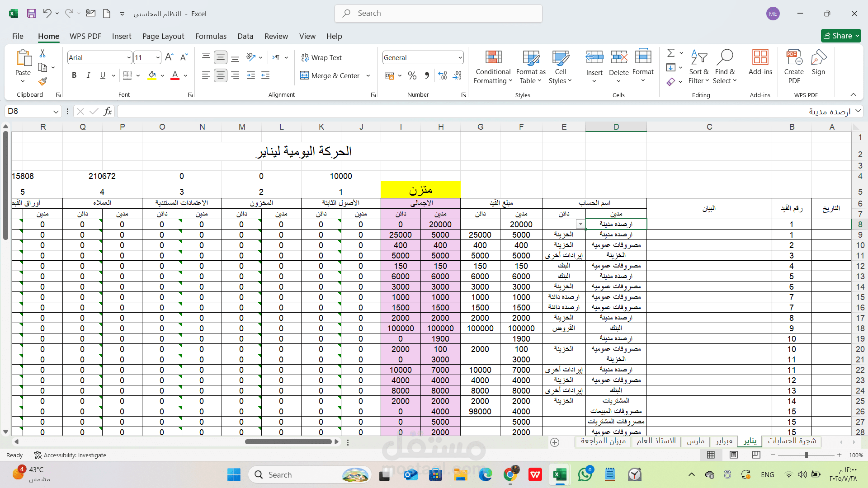Click the Format Painter brush icon

click(x=42, y=81)
